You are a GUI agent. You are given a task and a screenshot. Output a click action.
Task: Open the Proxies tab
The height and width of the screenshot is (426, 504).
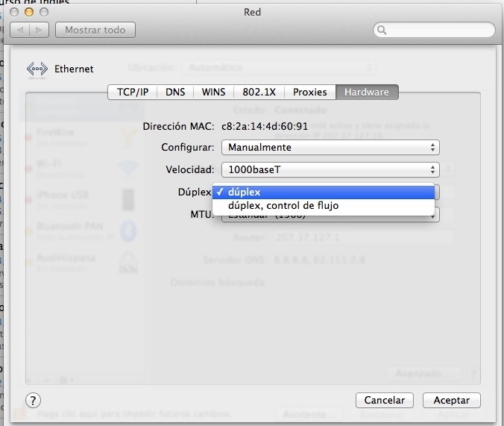point(309,92)
